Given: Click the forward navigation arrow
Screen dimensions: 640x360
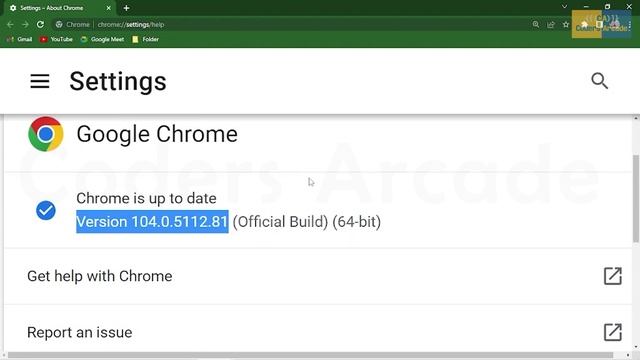Looking at the screenshot, I should [x=25, y=24].
